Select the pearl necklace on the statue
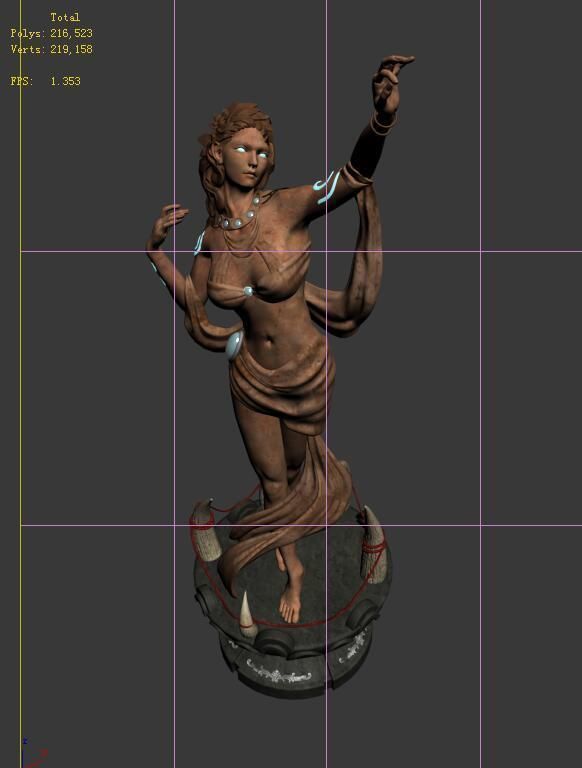582x768 pixels. (240, 216)
